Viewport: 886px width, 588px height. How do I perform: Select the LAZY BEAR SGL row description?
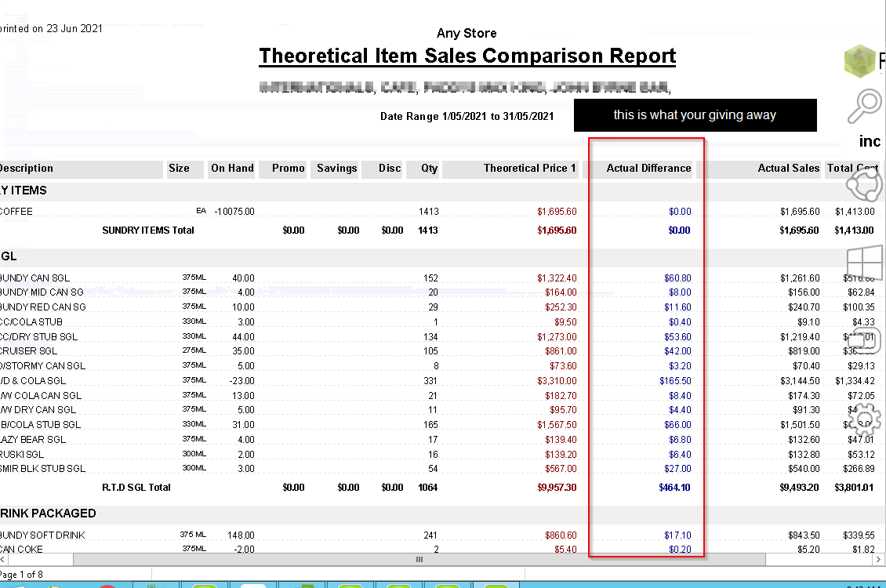coord(33,440)
